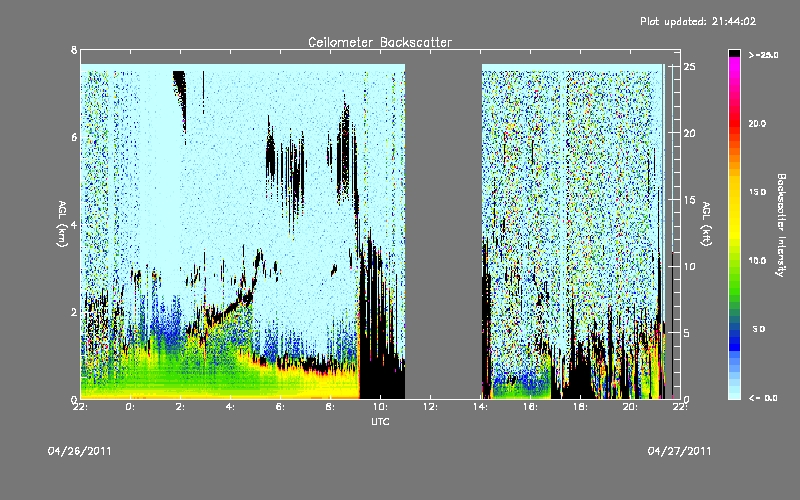Click the '20.0' colorbar tick label
The image size is (800, 500).
coord(757,123)
